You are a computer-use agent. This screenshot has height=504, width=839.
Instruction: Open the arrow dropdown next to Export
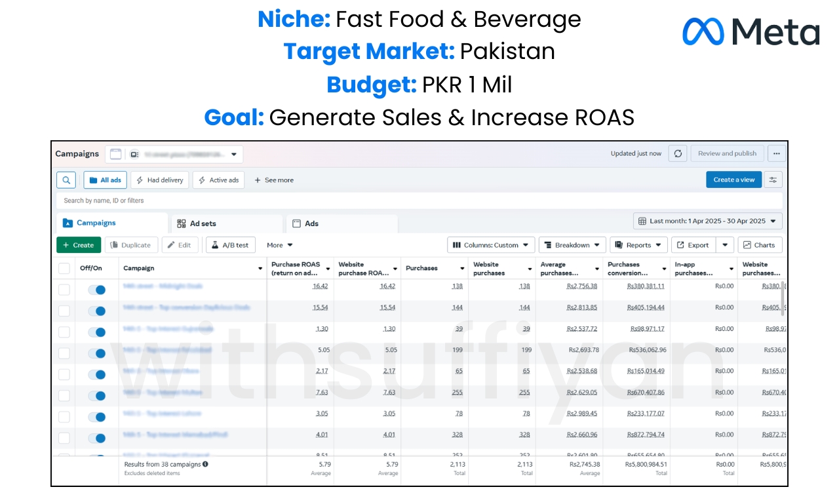click(724, 245)
